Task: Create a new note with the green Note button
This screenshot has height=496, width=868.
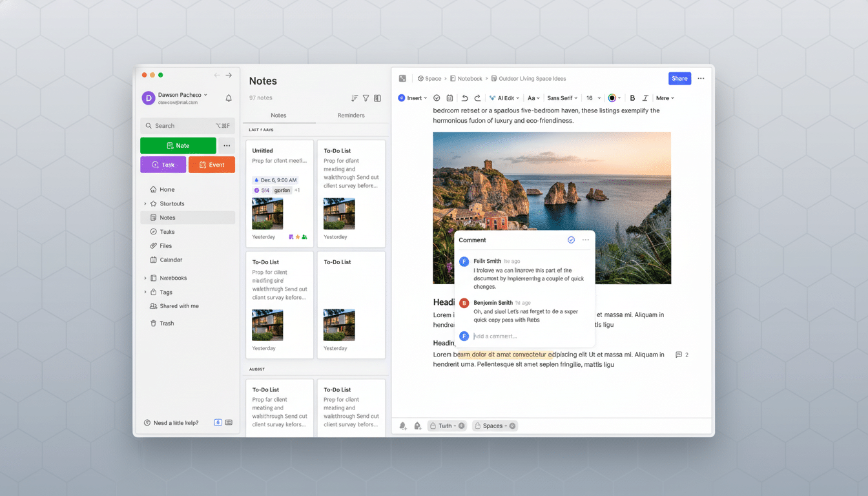Action: coord(178,145)
